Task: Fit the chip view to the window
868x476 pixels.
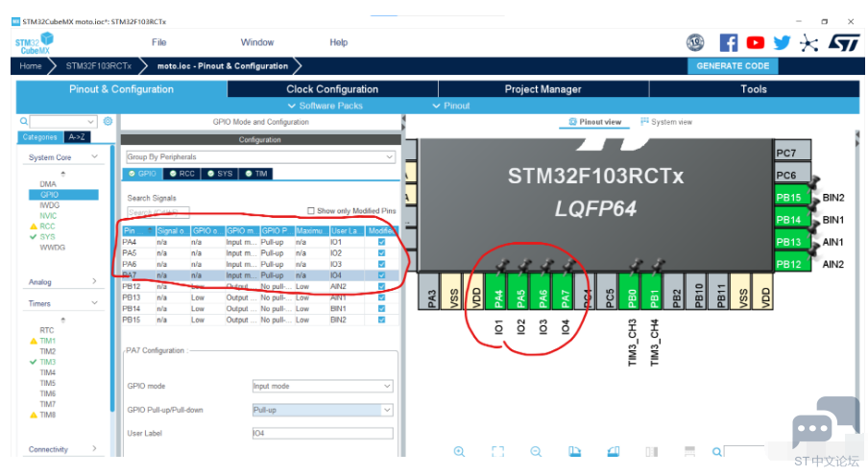Action: (x=497, y=452)
